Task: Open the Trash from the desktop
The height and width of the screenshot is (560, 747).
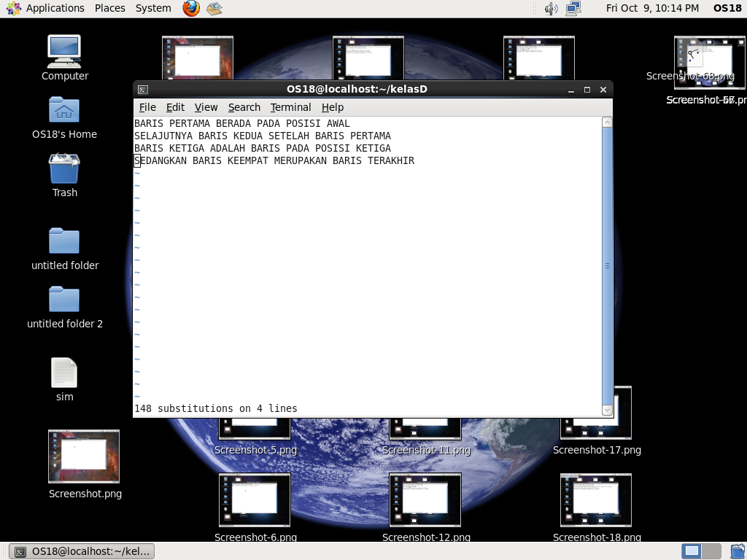Action: coord(64,169)
